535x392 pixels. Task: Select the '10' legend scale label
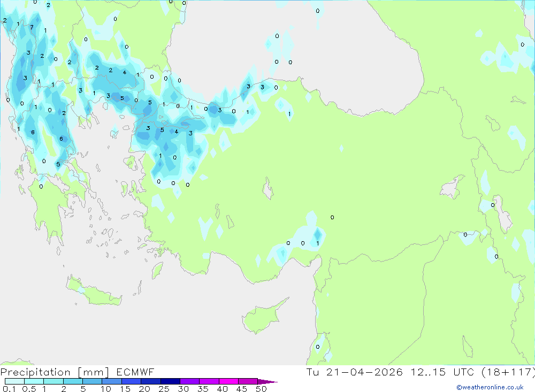point(105,389)
